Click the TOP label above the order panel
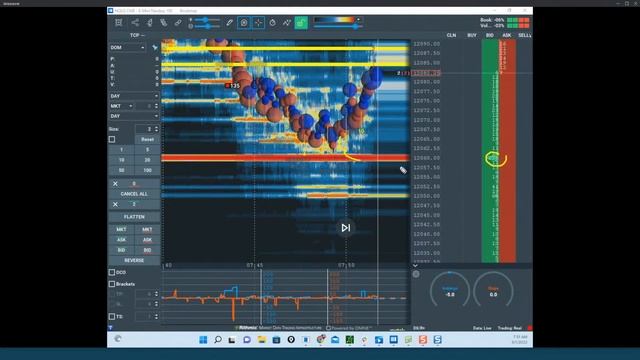 [137, 36]
